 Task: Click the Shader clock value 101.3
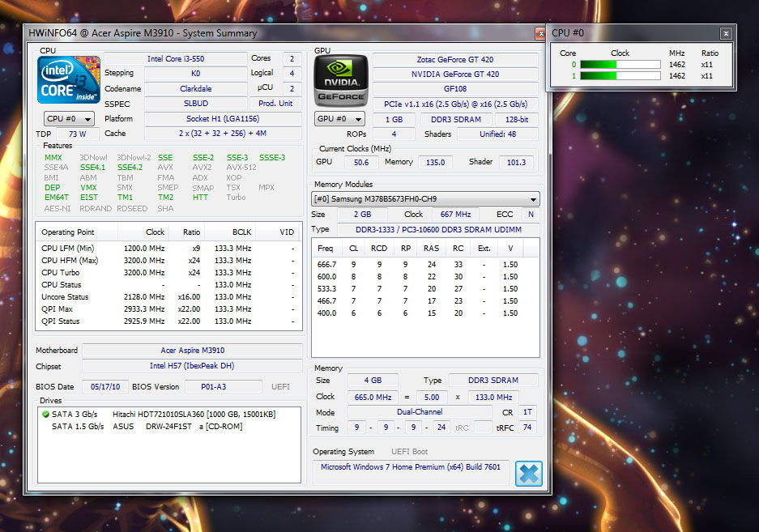(x=516, y=163)
